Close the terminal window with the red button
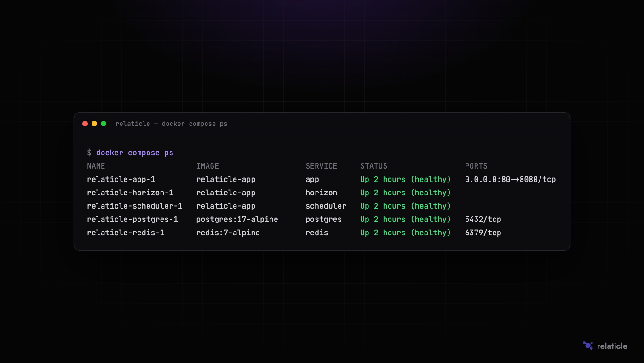 pyautogui.click(x=85, y=124)
